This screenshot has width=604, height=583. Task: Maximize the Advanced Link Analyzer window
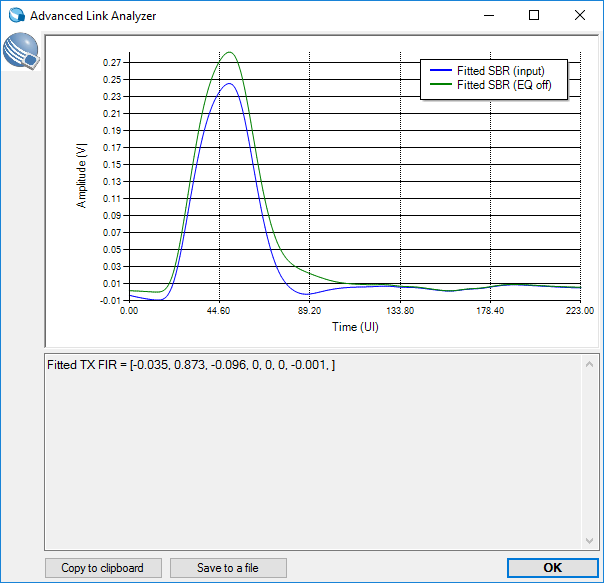click(x=534, y=15)
